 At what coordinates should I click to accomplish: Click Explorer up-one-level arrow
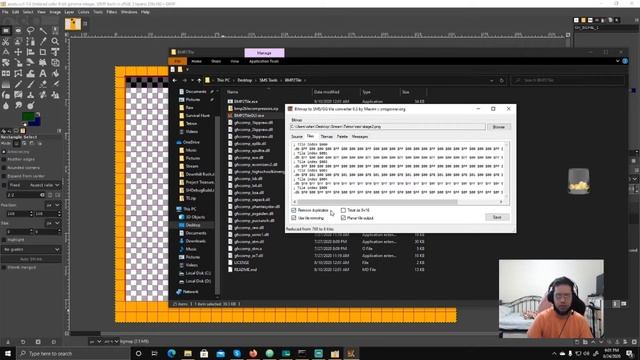[199, 80]
